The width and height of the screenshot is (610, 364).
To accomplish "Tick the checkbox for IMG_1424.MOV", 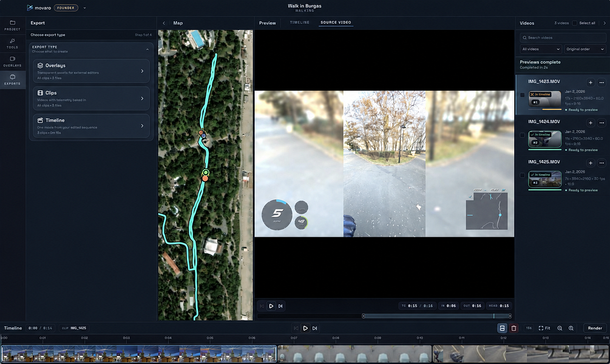I will coord(522,135).
